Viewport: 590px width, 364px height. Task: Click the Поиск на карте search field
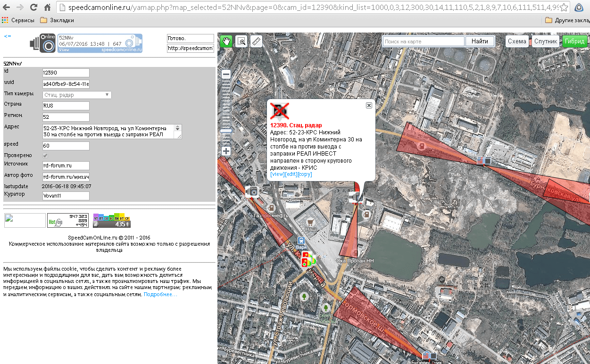point(423,41)
